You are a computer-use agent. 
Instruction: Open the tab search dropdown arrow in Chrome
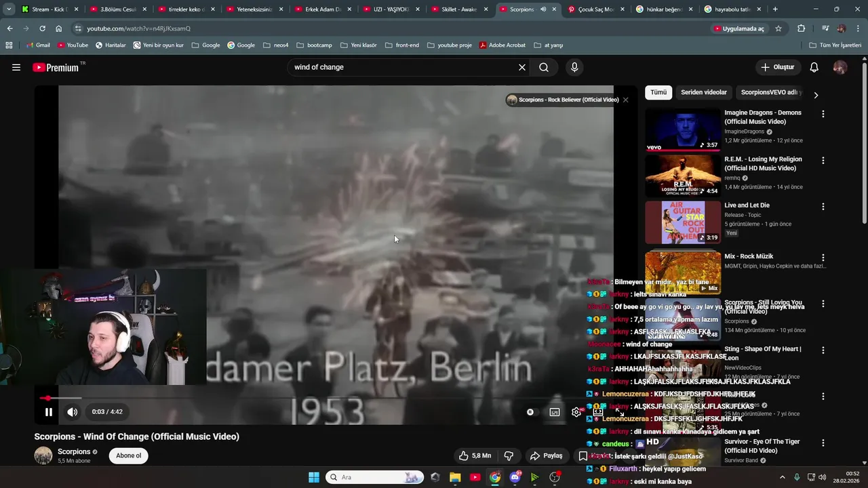9,9
